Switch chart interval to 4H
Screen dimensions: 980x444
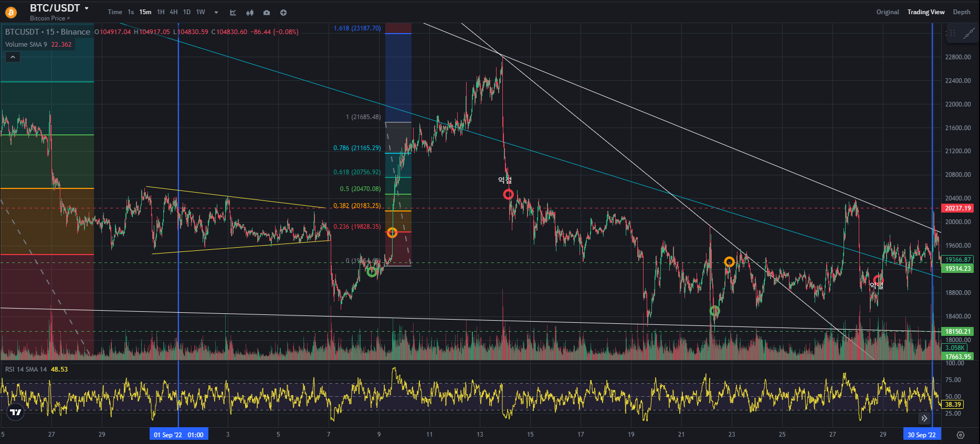[174, 12]
